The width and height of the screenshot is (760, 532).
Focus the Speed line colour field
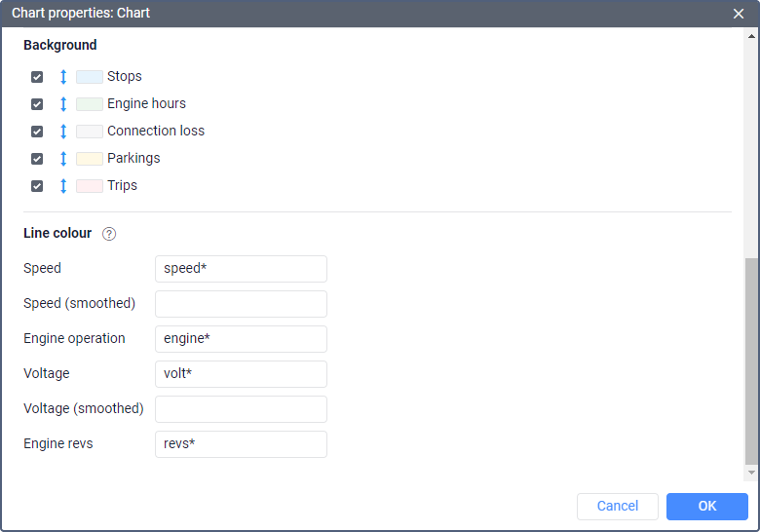coord(241,269)
